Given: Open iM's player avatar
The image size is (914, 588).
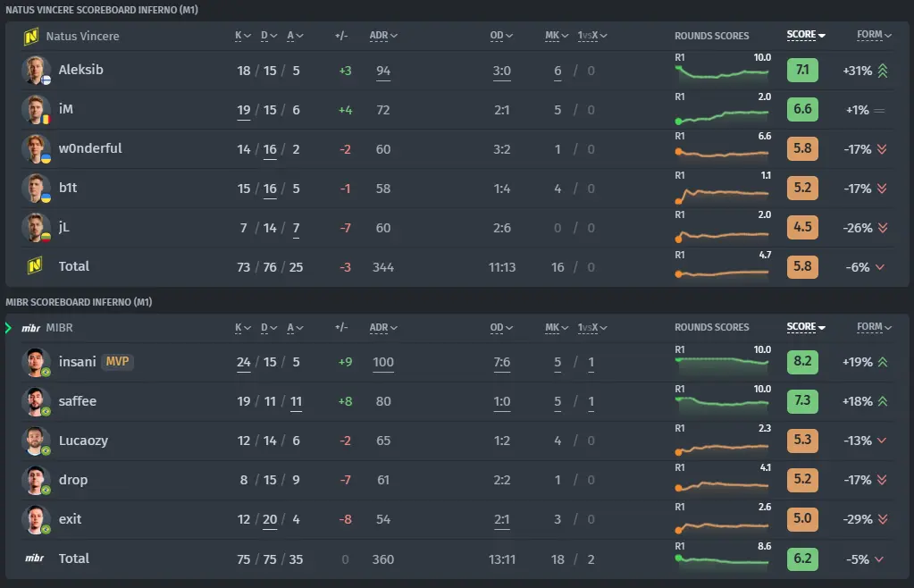Looking at the screenshot, I should coord(36,110).
